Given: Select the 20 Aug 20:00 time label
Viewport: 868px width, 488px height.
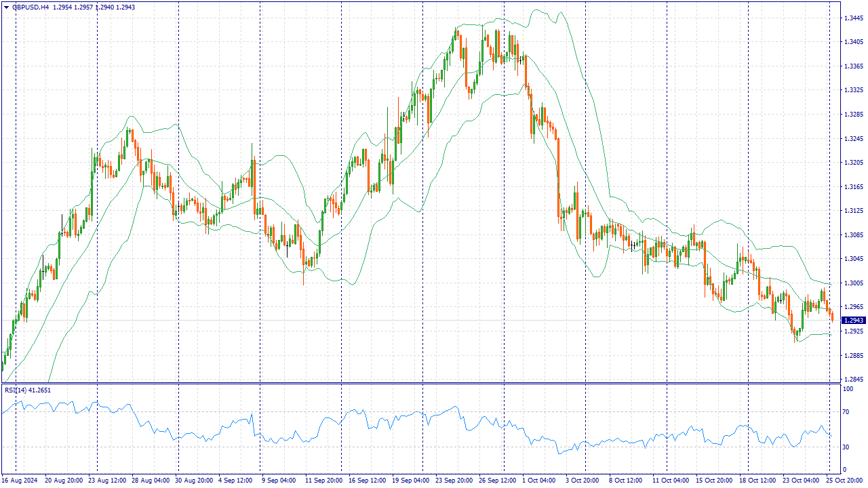Looking at the screenshot, I should (64, 481).
